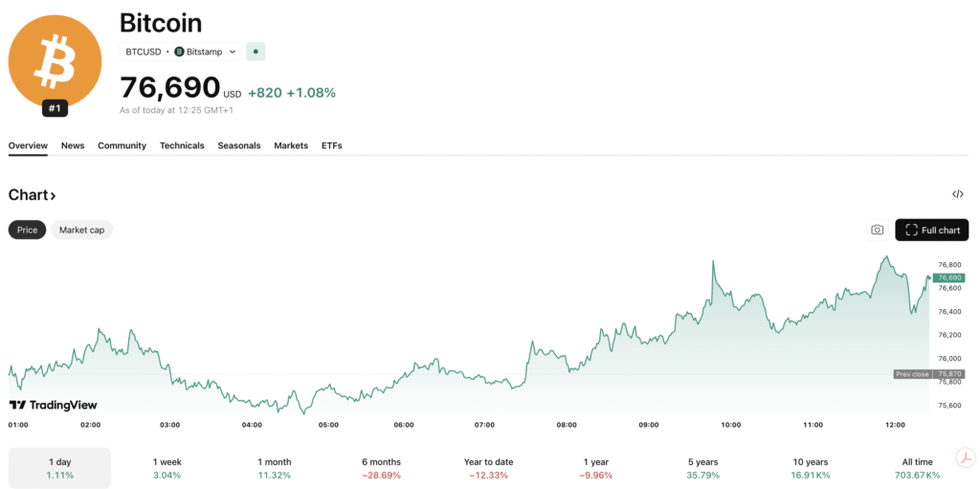Open the Technicals tab
The image size is (980, 489).
point(182,145)
